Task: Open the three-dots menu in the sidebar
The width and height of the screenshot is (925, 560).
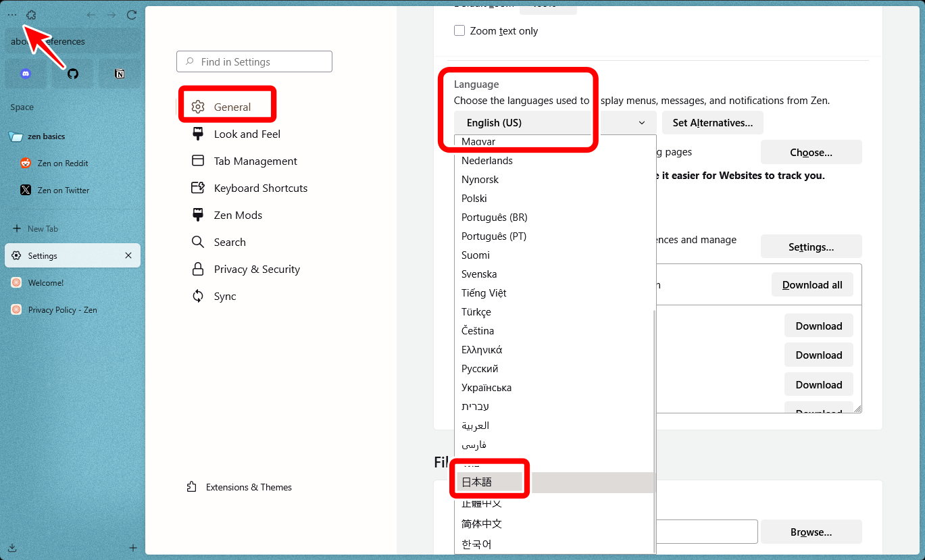Action: coord(12,15)
